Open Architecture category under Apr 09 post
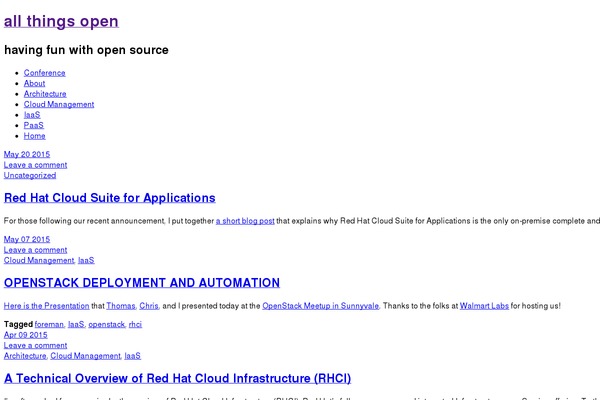The height and width of the screenshot is (400, 600). 25,356
